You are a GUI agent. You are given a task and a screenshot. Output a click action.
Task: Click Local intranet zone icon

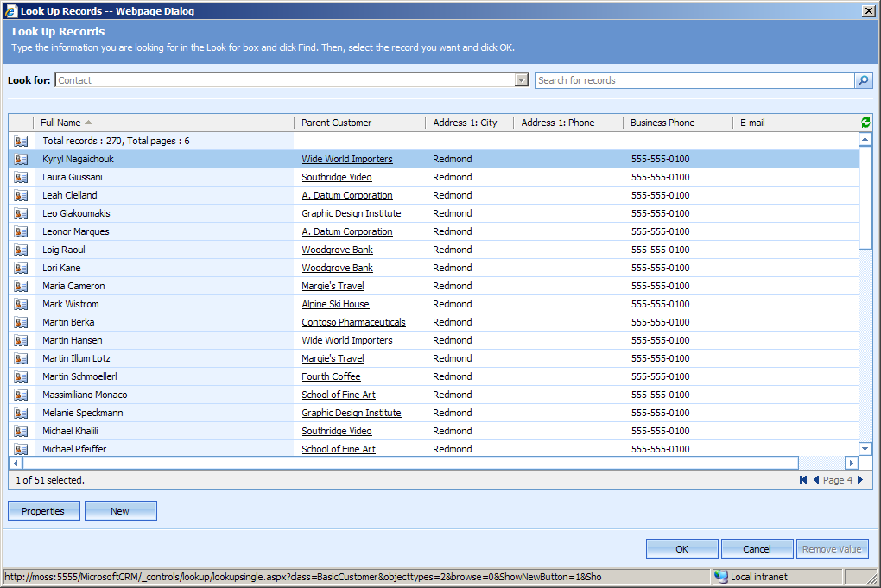[720, 577]
